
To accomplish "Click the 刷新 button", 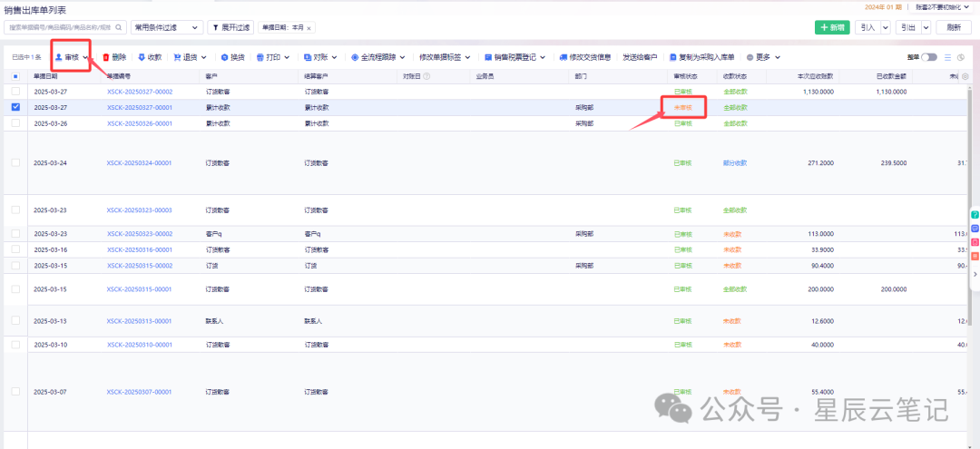I will [954, 27].
